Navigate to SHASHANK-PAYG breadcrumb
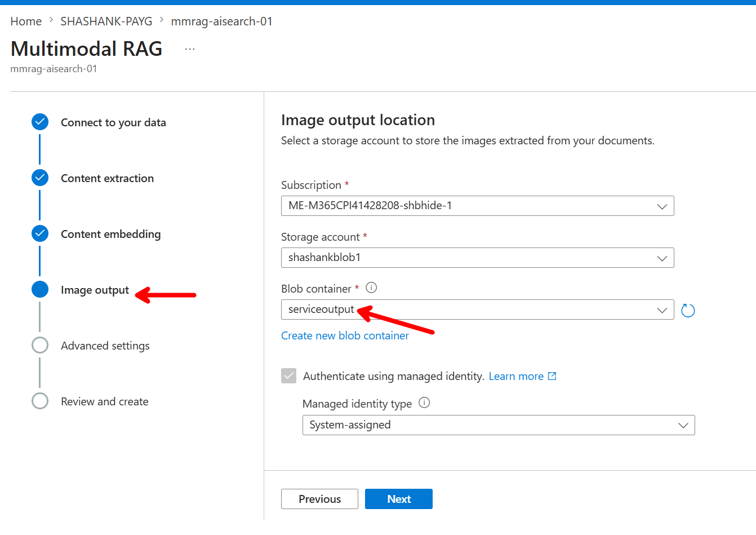756x535 pixels. [x=106, y=21]
